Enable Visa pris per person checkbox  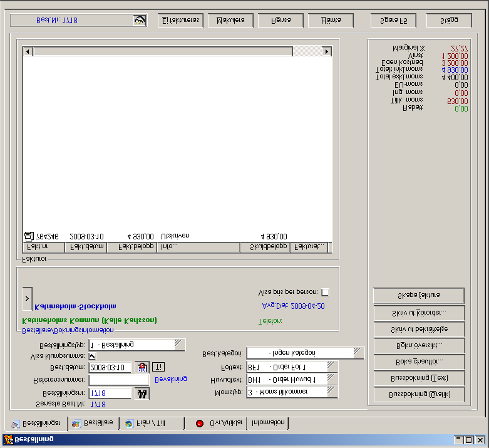(x=325, y=292)
